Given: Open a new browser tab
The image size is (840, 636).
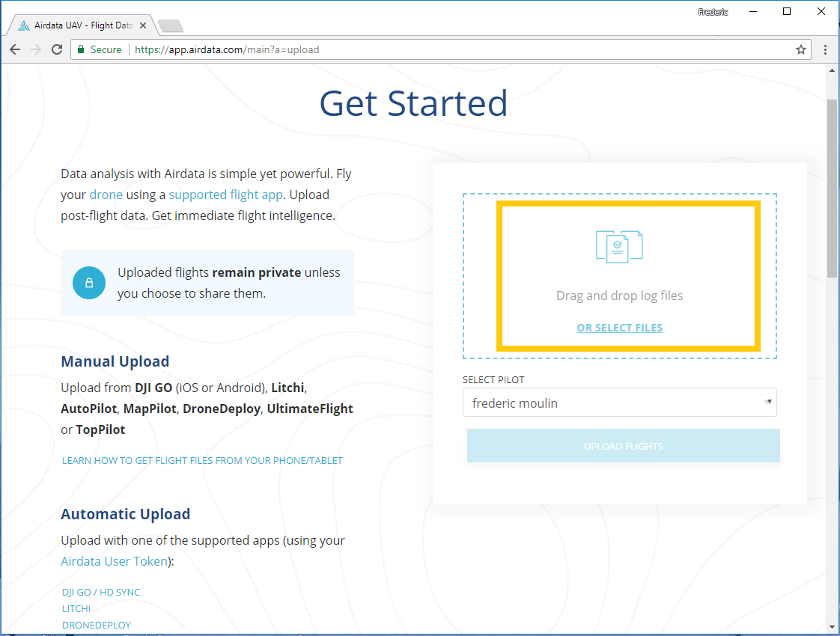Looking at the screenshot, I should [171, 25].
